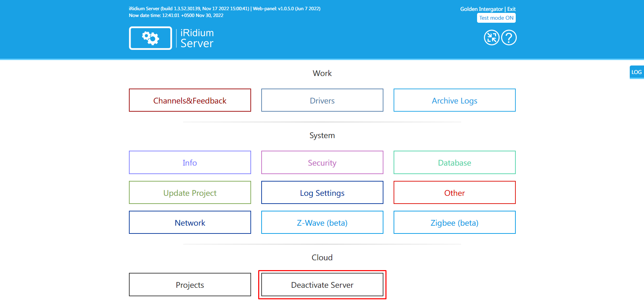Open Database settings
This screenshot has height=301, width=644.
[454, 163]
